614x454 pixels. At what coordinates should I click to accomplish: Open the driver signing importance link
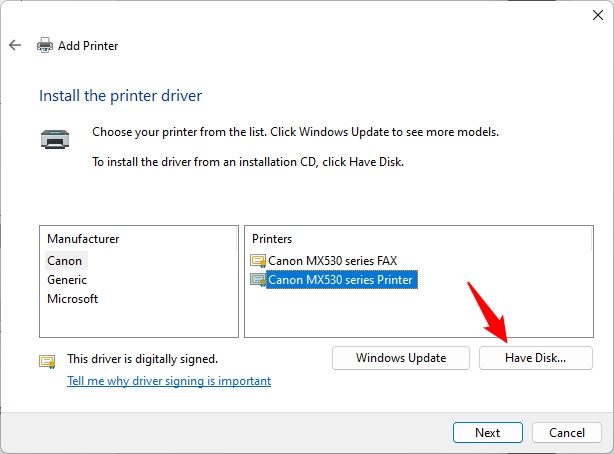tap(169, 381)
